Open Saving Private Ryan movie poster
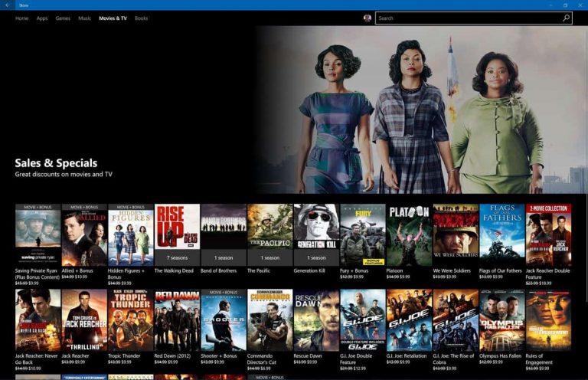 pos(38,235)
